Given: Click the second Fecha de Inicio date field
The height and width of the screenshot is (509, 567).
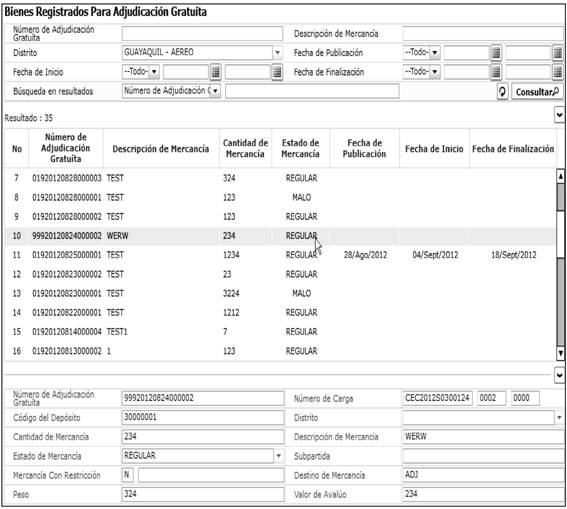Looking at the screenshot, I should (248, 72).
